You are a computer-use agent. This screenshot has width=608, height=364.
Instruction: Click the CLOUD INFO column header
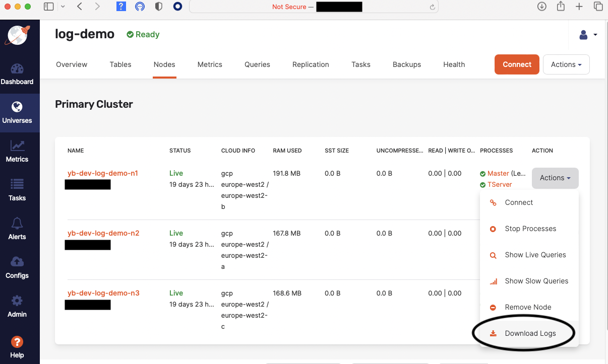tap(238, 151)
